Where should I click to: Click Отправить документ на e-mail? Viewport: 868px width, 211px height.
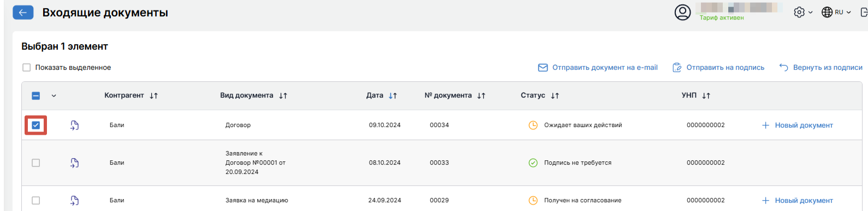(x=605, y=68)
